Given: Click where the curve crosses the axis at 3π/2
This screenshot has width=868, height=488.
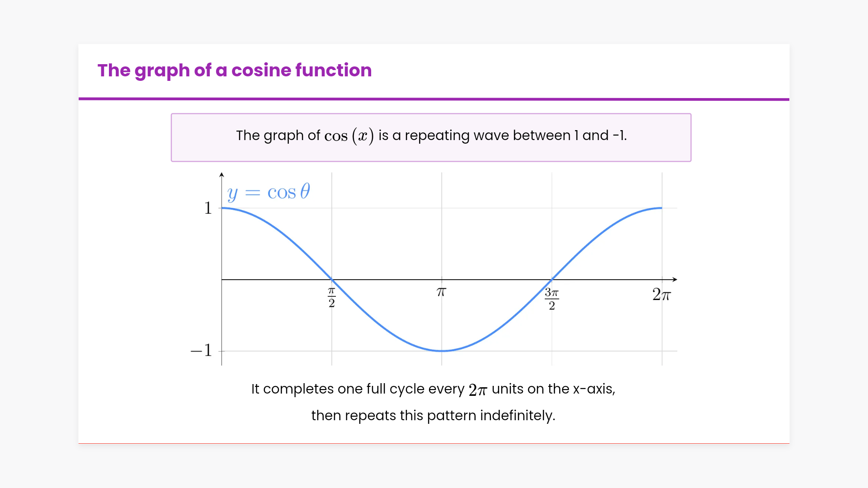Looking at the screenshot, I should [x=552, y=279].
